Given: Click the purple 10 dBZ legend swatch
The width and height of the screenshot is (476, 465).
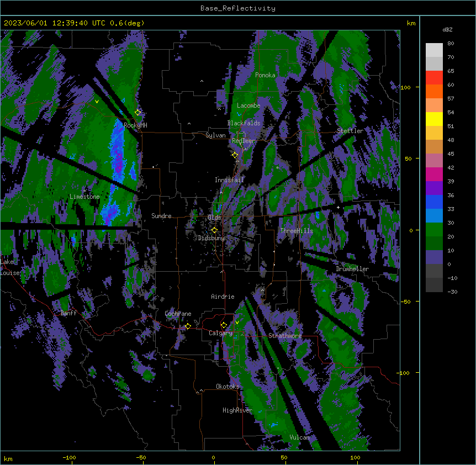Looking at the screenshot, I should coord(434,257).
